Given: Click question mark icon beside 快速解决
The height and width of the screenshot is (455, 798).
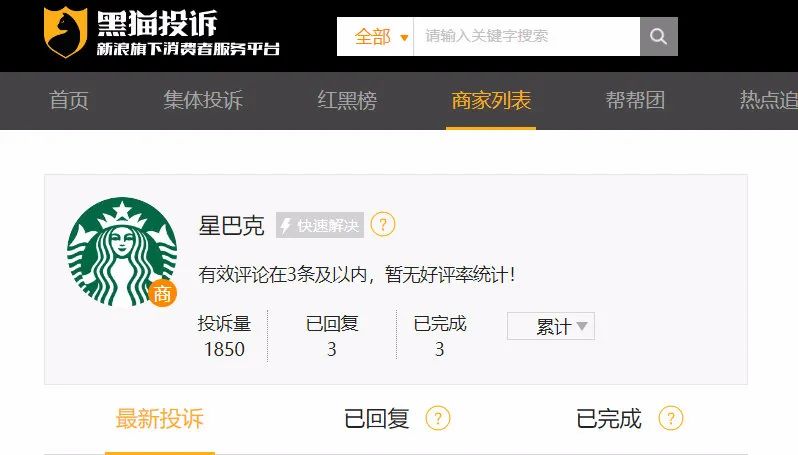Looking at the screenshot, I should [x=383, y=224].
